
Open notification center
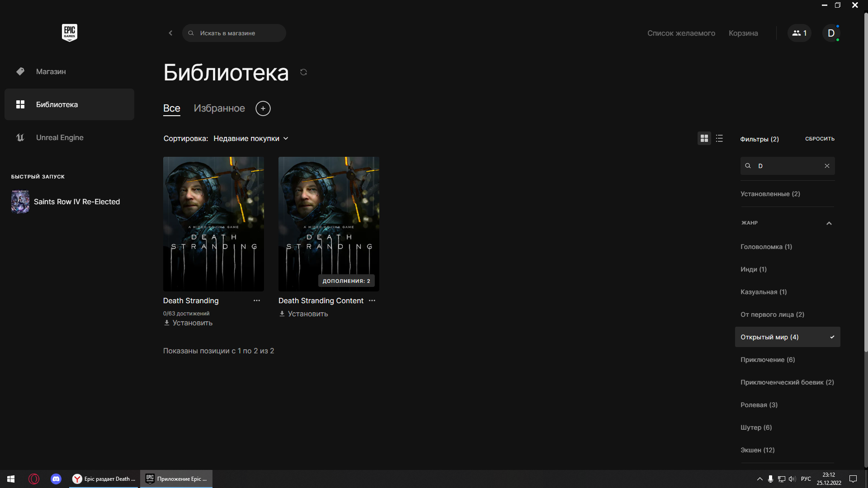[853, 479]
